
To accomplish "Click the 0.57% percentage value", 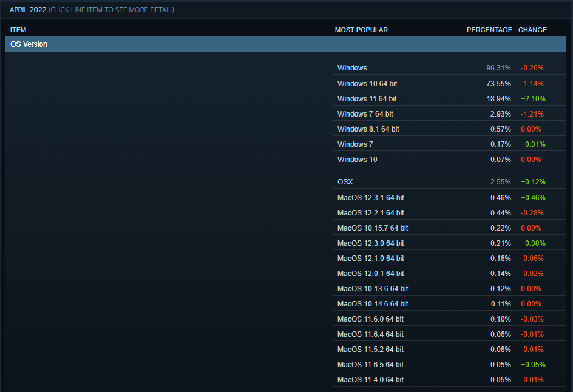I will click(501, 129).
